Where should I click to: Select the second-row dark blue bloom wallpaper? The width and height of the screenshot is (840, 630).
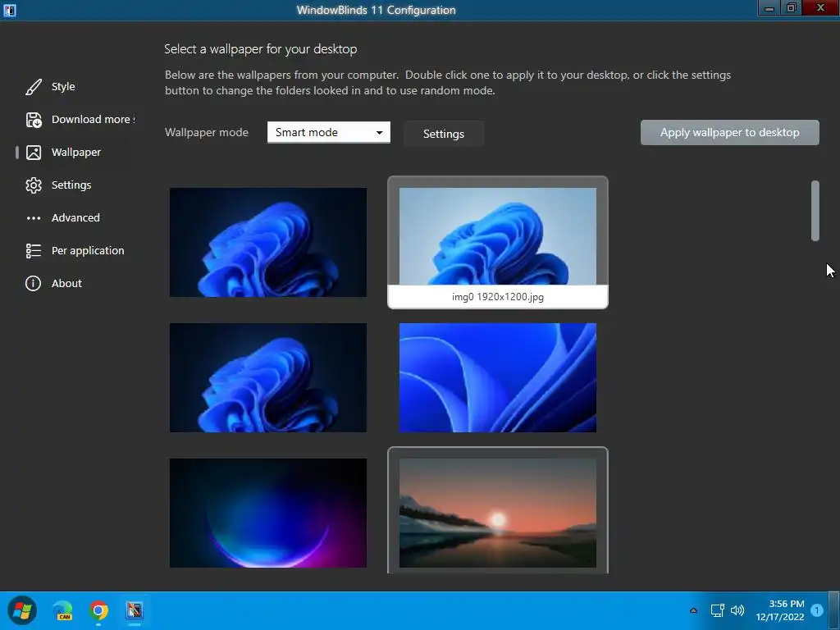[268, 377]
